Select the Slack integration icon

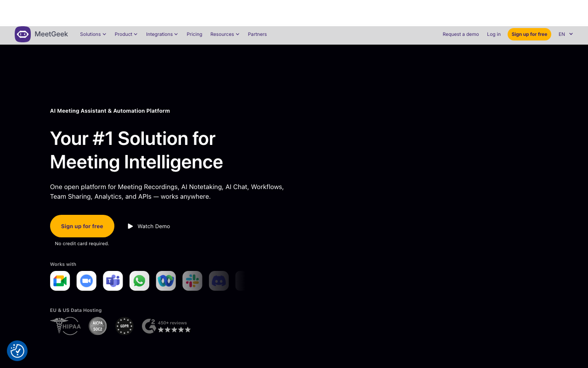pos(192,281)
